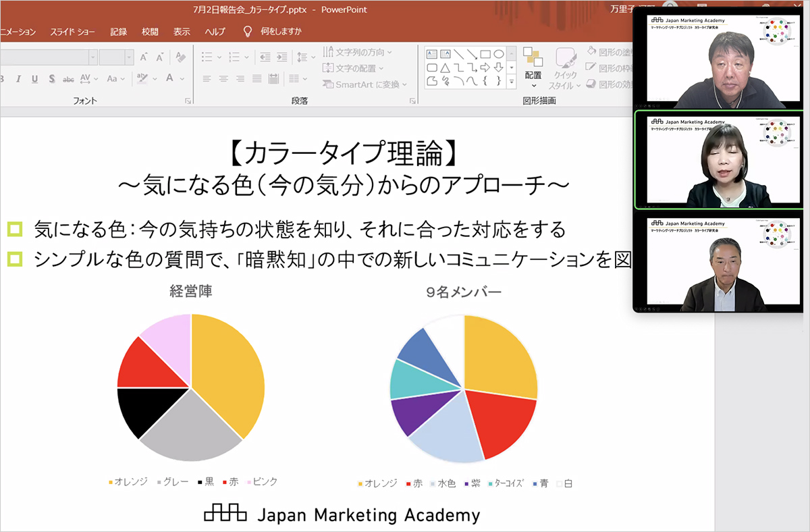Select the oval shape
The height and width of the screenshot is (532, 810).
pyautogui.click(x=499, y=54)
